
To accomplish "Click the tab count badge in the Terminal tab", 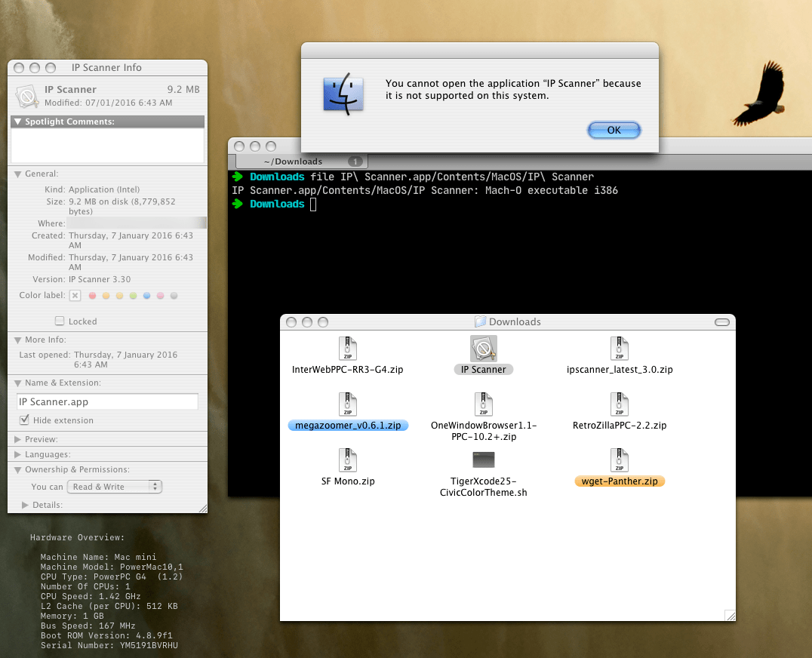I will (x=355, y=161).
